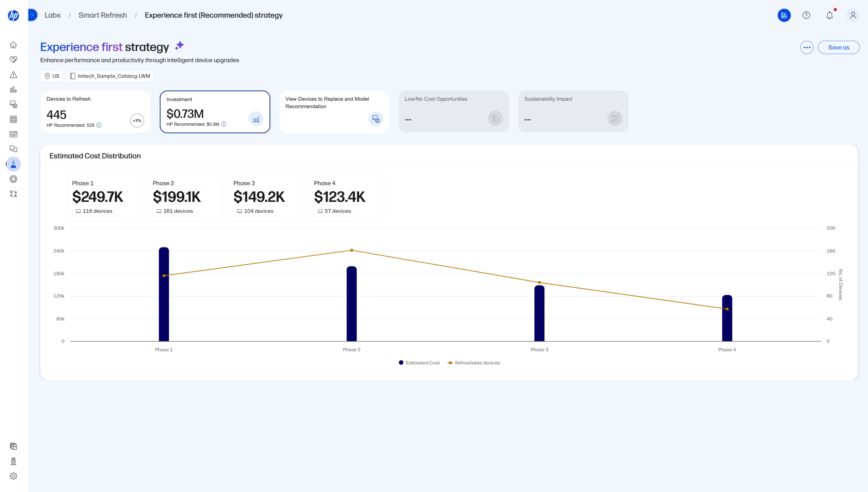Open the Help question mark icon
Screen dimensions: 868x492
(x=806, y=15)
